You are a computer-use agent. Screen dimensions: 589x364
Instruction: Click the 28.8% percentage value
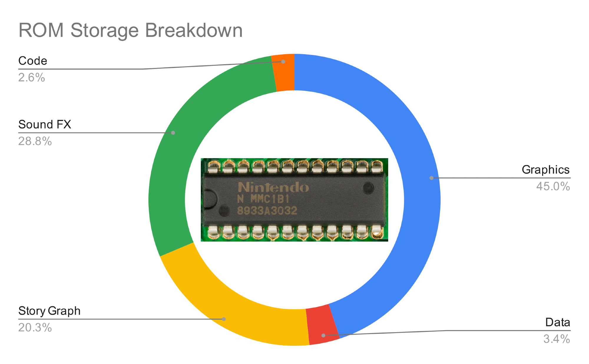pos(35,141)
